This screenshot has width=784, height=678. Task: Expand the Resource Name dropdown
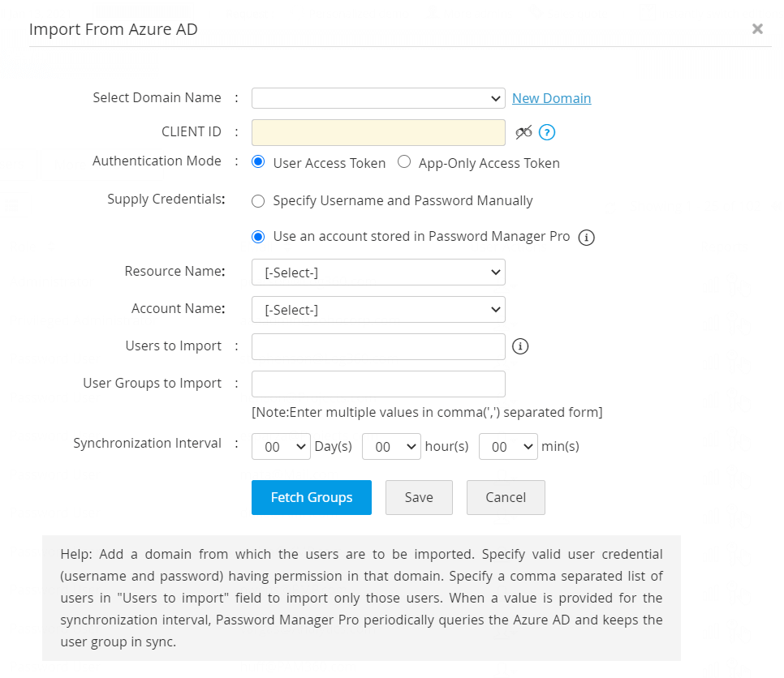tap(378, 272)
